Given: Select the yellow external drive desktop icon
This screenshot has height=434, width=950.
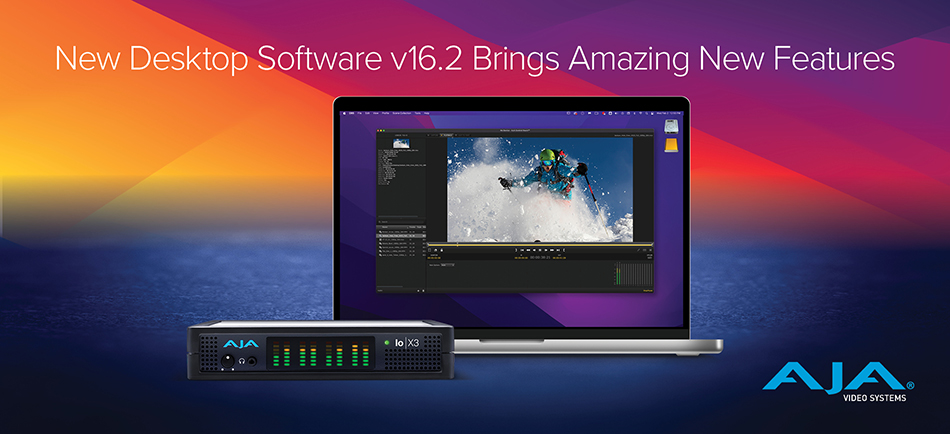Looking at the screenshot, I should (671, 145).
